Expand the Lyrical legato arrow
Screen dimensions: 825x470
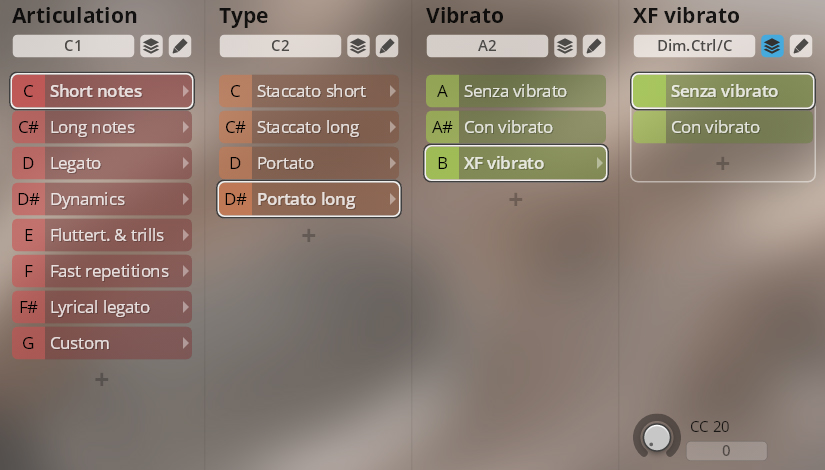(185, 307)
